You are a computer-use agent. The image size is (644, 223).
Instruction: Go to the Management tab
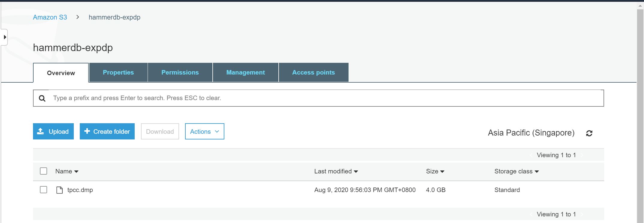245,72
